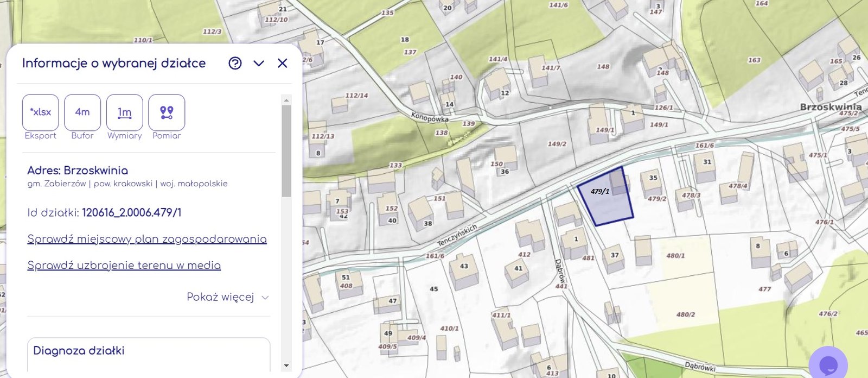Open Sprawdź uzbrojenie terenu w media link
This screenshot has height=378, width=868.
point(124,266)
